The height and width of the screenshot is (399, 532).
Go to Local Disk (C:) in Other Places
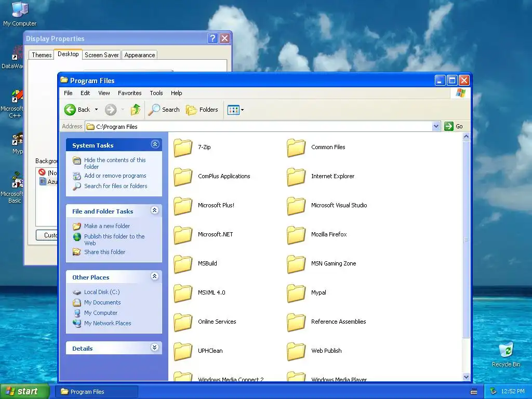pos(102,292)
